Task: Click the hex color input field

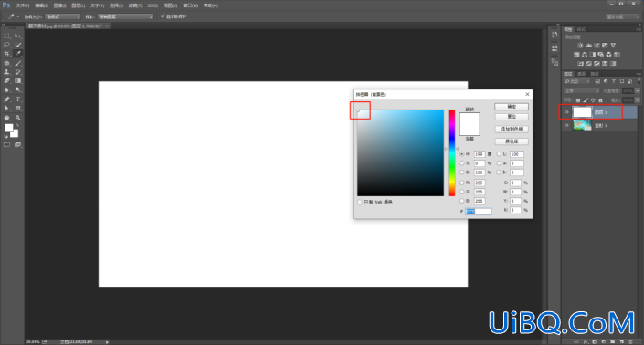Action: pos(478,211)
